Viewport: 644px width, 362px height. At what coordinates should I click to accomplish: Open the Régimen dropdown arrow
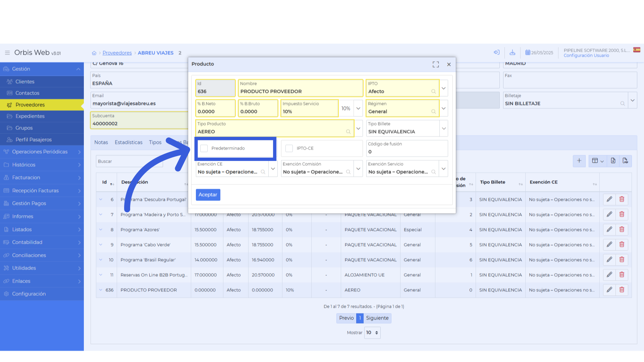[x=443, y=108]
